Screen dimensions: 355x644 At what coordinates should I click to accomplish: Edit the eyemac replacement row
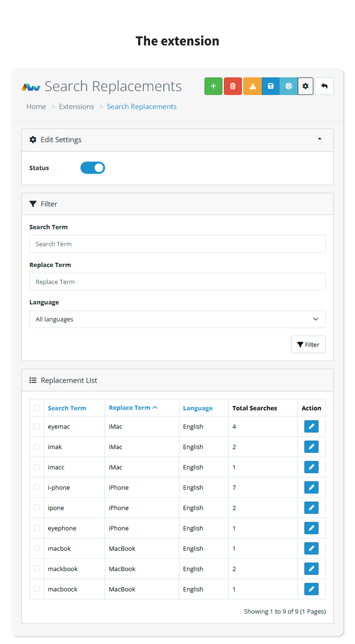click(x=311, y=426)
